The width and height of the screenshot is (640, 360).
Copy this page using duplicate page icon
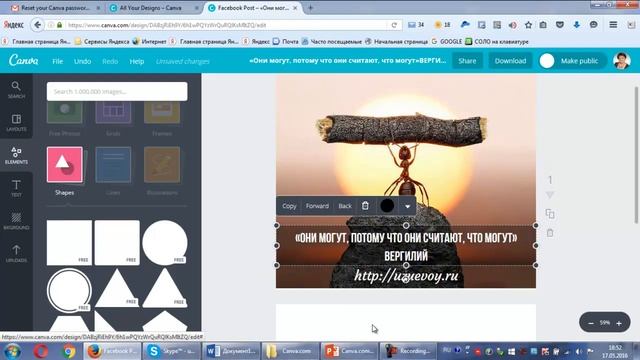click(x=550, y=214)
